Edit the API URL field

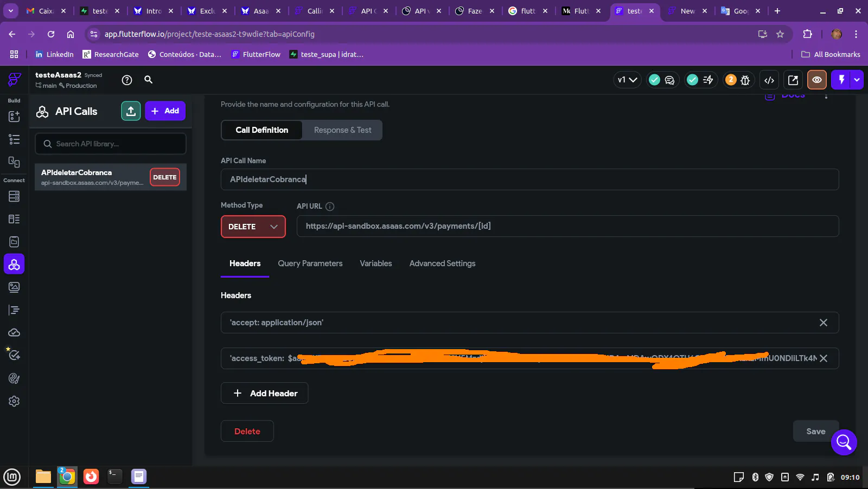[x=567, y=226]
